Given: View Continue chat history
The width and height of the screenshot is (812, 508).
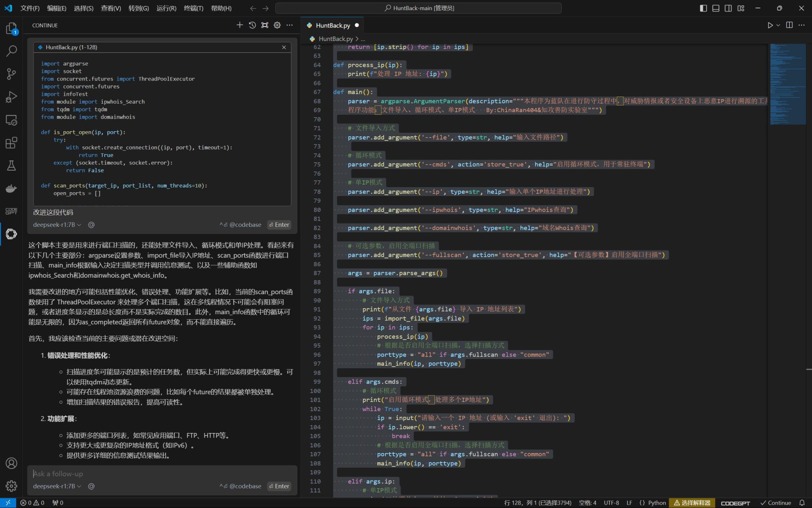Looking at the screenshot, I should click(252, 25).
